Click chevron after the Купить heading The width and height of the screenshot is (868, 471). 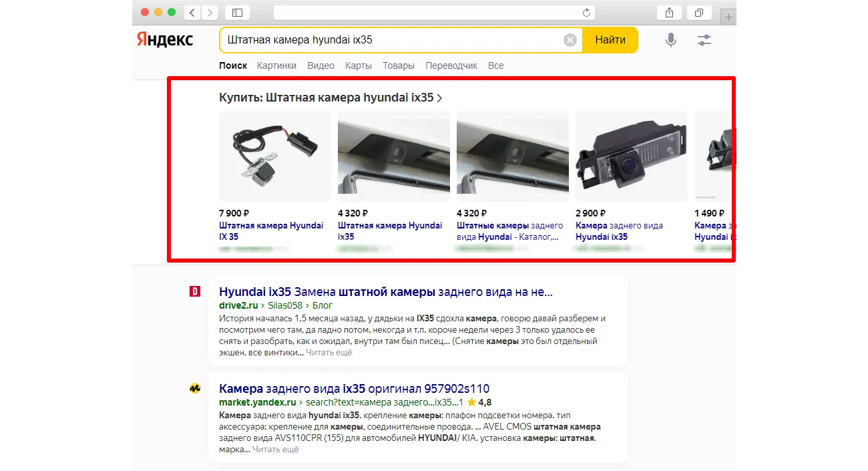[x=439, y=98]
